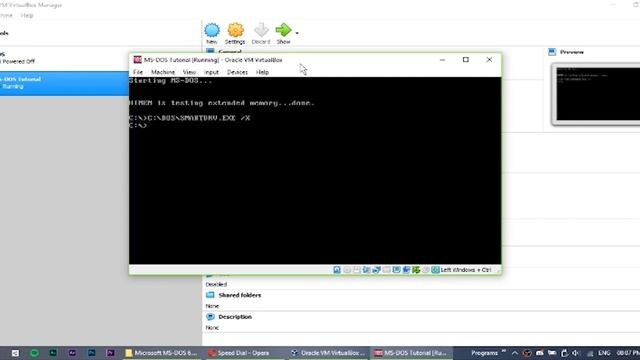Click the Preview thumbnail of the VM
This screenshot has height=360, width=640.
click(x=597, y=94)
